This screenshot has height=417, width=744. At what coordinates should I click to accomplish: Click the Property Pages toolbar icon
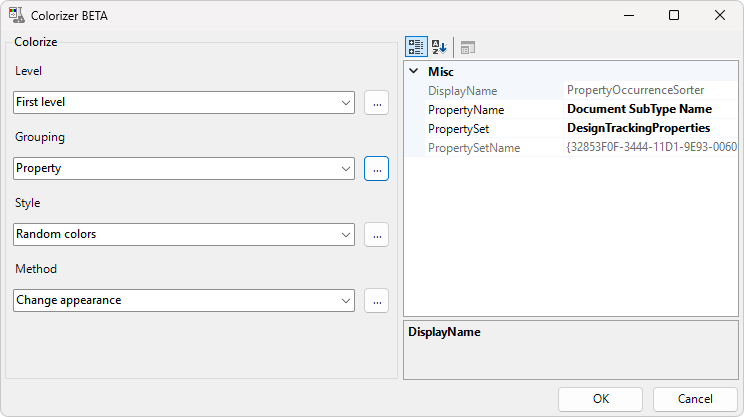pyautogui.click(x=468, y=47)
